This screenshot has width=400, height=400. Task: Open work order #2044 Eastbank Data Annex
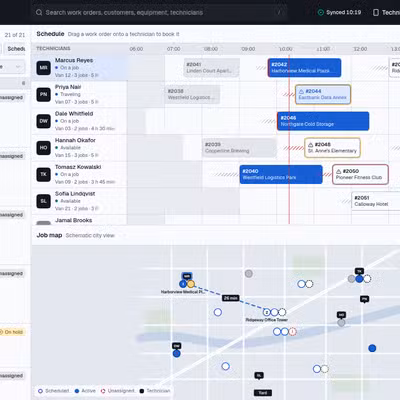coord(323,94)
